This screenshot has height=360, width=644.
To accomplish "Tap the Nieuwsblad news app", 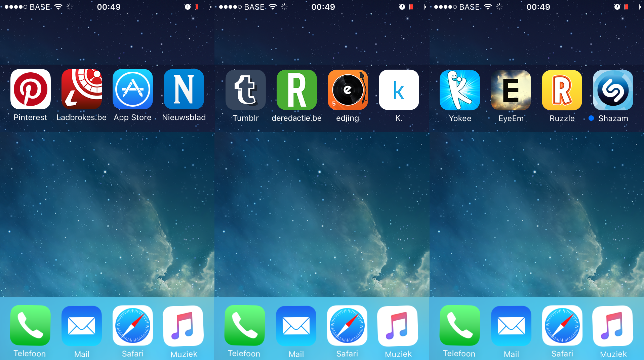I will coord(184,89).
